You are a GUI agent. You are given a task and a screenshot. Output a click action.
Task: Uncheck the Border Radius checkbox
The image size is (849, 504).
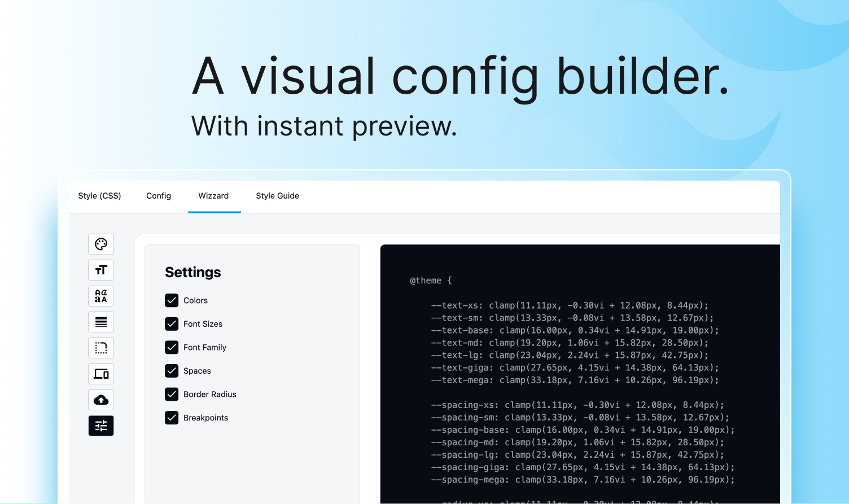coord(172,394)
